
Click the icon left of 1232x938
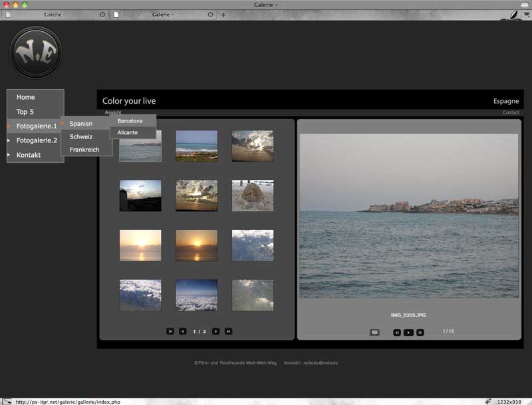(x=488, y=402)
